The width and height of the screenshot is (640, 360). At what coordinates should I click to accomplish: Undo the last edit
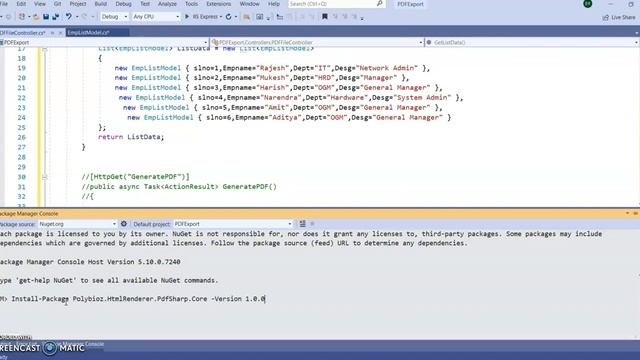click(x=69, y=17)
